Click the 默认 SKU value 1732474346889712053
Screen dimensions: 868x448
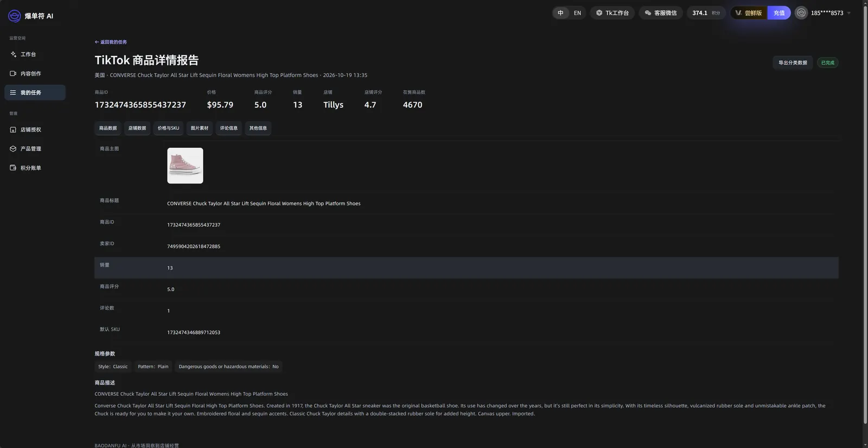194,332
